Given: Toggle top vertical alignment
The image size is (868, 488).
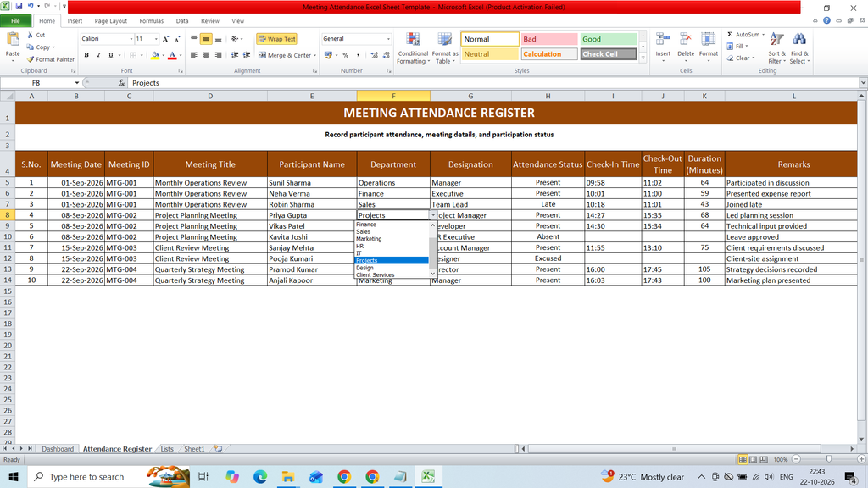Looking at the screenshot, I should (x=194, y=39).
